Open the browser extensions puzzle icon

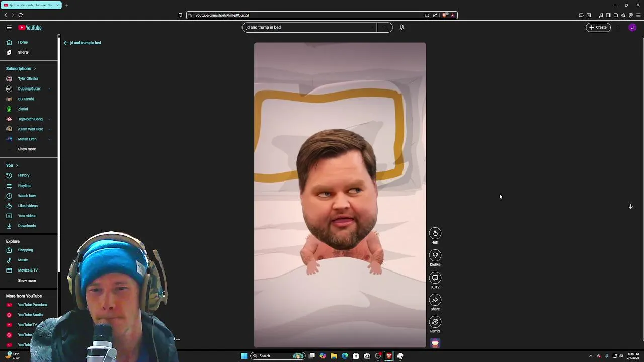[x=581, y=15]
